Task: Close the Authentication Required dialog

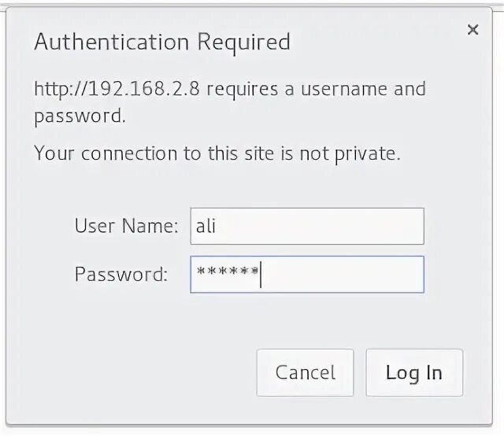Action: 472,30
